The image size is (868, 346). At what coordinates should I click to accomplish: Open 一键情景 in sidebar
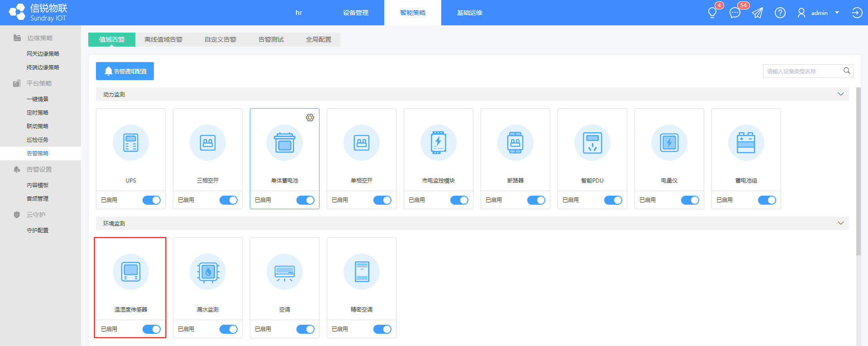[38, 99]
